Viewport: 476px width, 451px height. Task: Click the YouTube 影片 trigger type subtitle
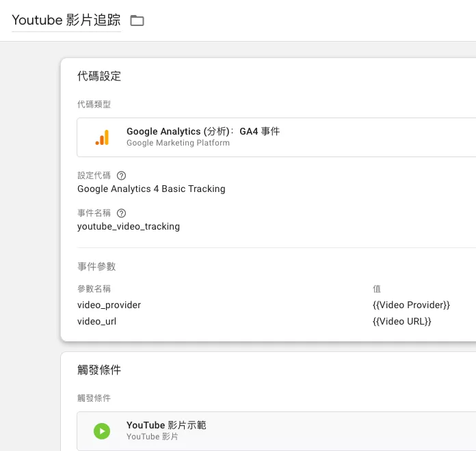tap(153, 437)
